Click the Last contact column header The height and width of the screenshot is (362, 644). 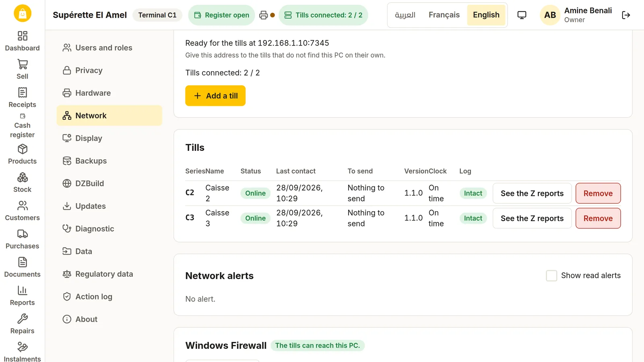[296, 171]
